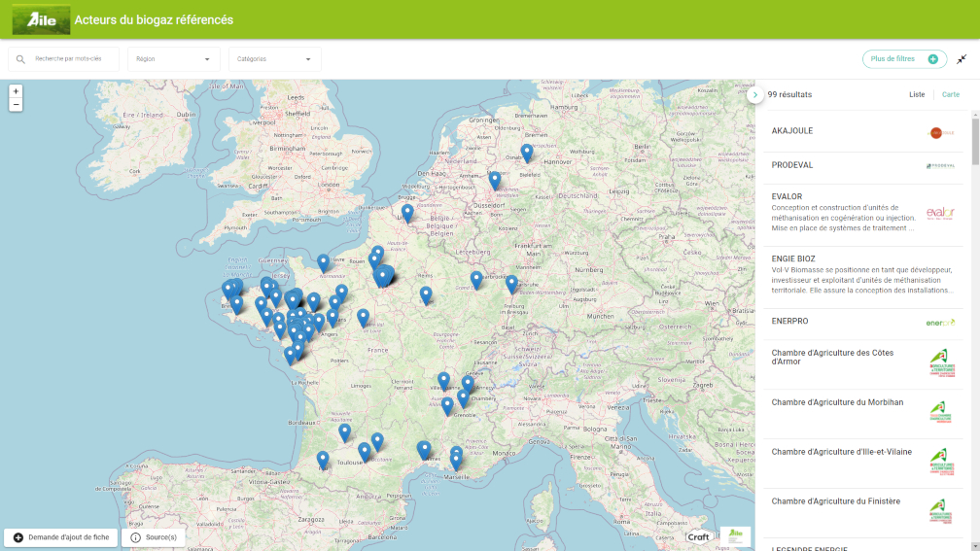The image size is (980, 551).
Task: Click the collapse fullscreen arrows icon
Action: (x=962, y=59)
